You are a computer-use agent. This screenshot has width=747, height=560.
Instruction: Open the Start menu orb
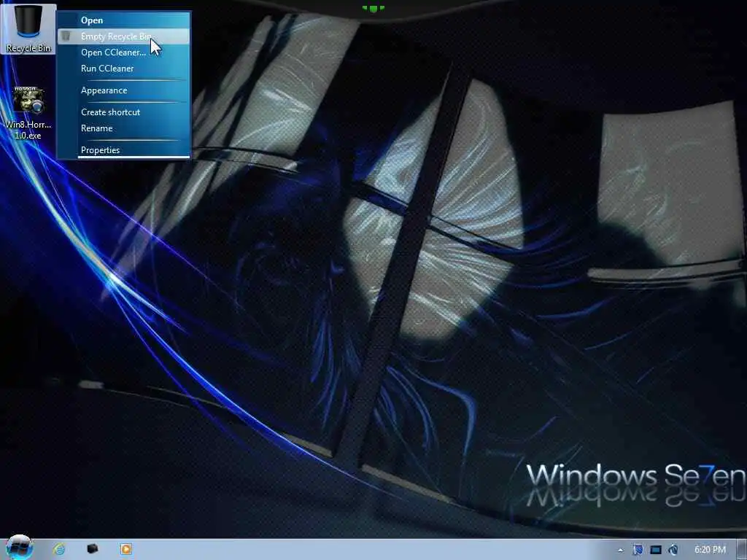pos(20,548)
